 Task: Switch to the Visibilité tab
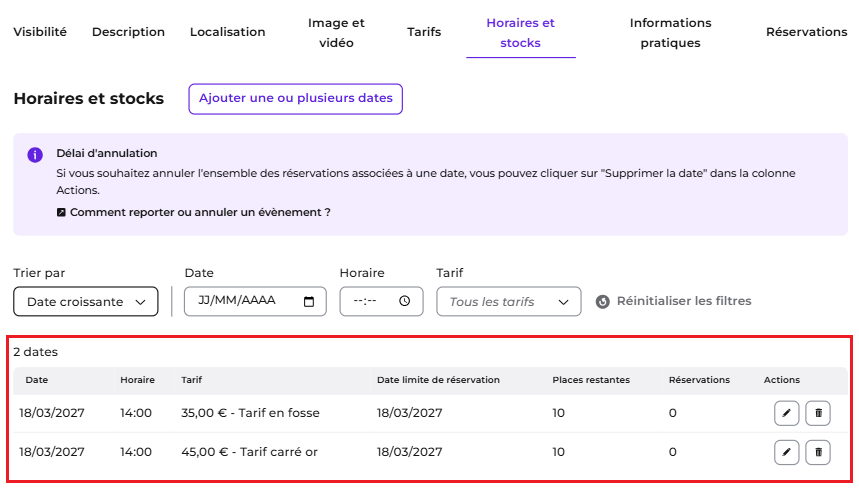tap(40, 32)
